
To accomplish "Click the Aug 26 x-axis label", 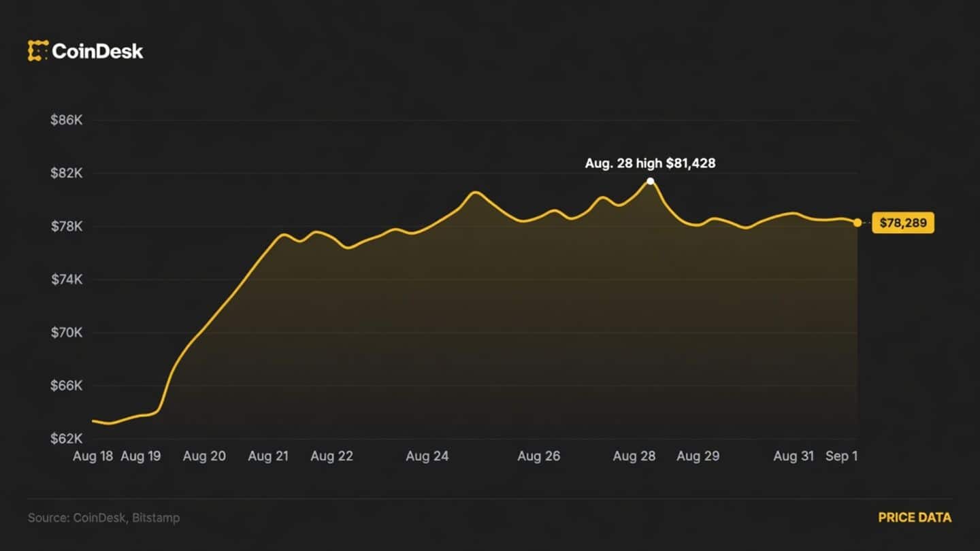I will (539, 456).
